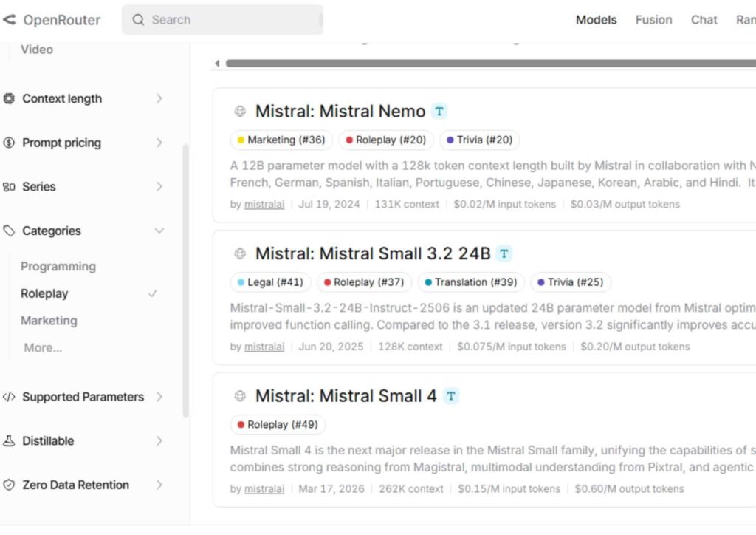Click the T text badge on Mistral Nemo
Image resolution: width=756 pixels, height=535 pixels.
[x=439, y=112]
